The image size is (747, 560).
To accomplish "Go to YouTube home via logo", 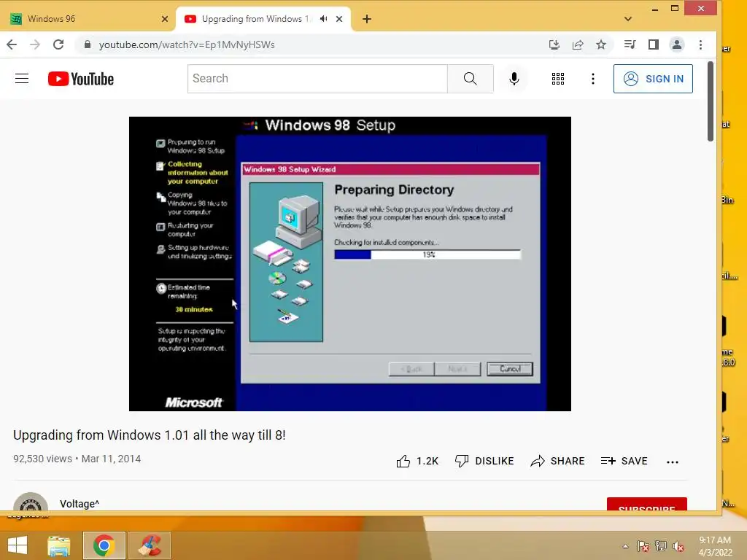I will (81, 79).
